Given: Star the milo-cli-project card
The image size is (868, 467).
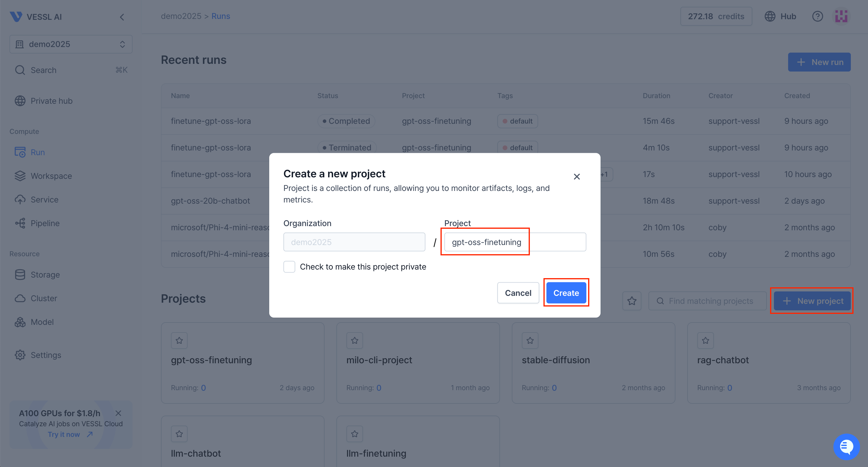Looking at the screenshot, I should point(354,340).
